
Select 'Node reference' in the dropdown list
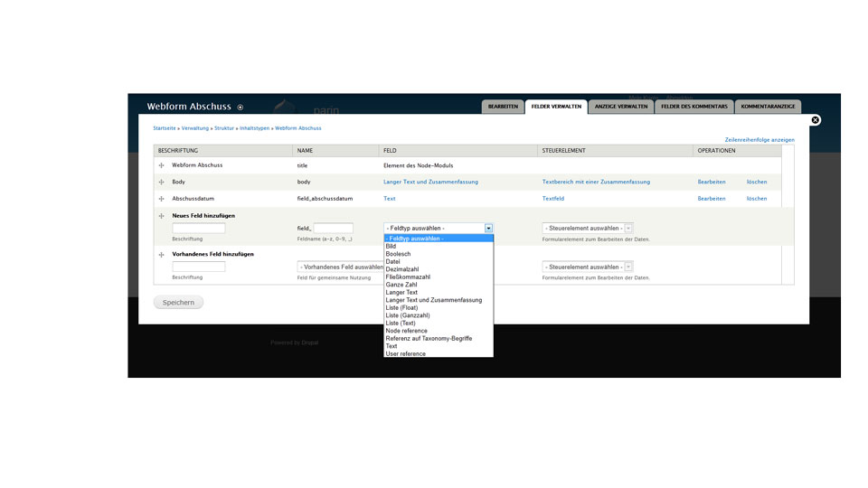point(406,331)
